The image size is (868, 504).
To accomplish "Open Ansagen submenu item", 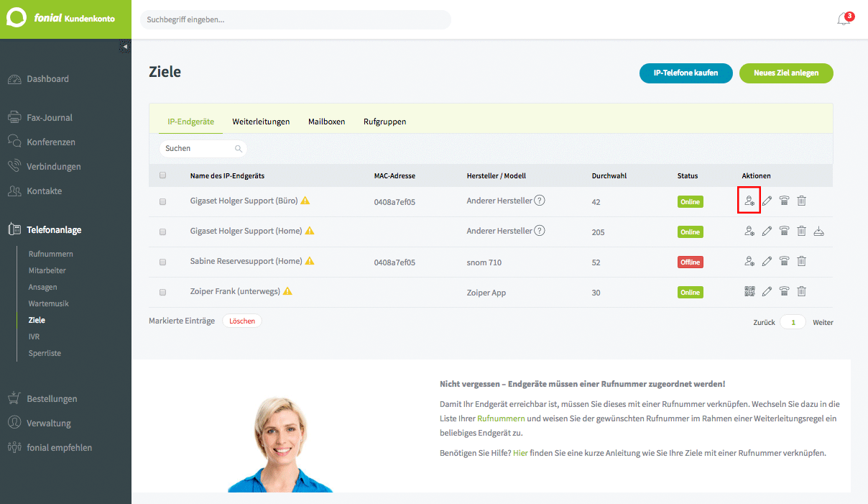I will pyautogui.click(x=42, y=287).
